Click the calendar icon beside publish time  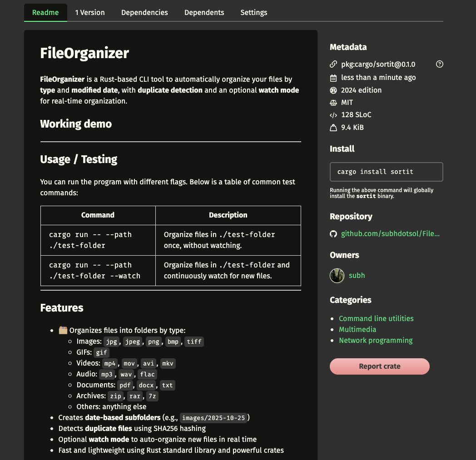[333, 78]
